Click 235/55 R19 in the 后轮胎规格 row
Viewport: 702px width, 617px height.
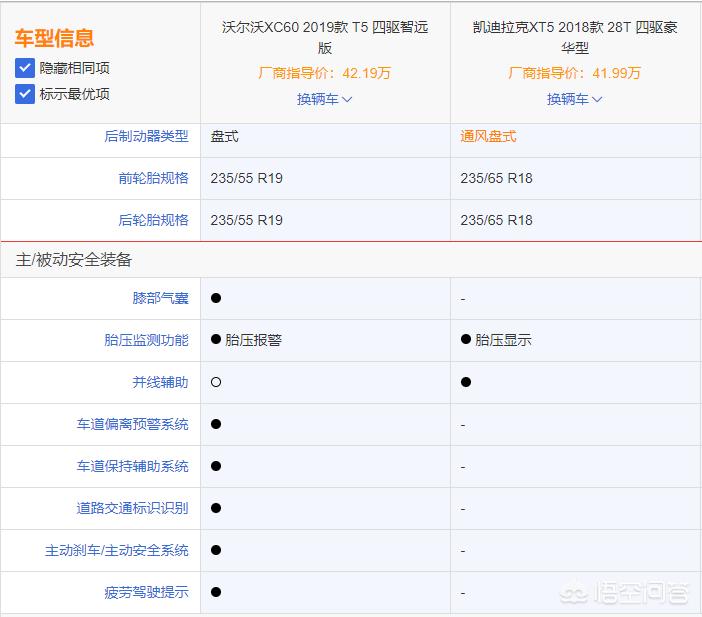[247, 220]
